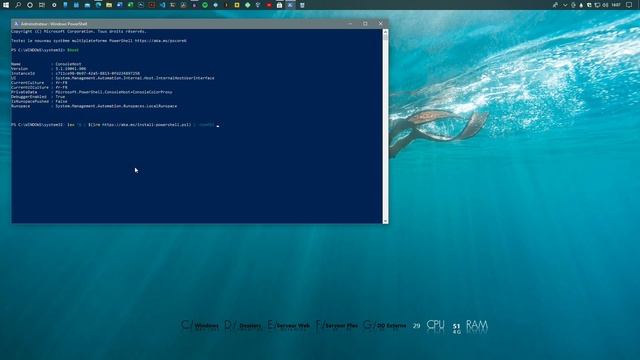Open the blue Visual Studio Code taskbar icon
The height and width of the screenshot is (360, 640).
[x=162, y=5]
